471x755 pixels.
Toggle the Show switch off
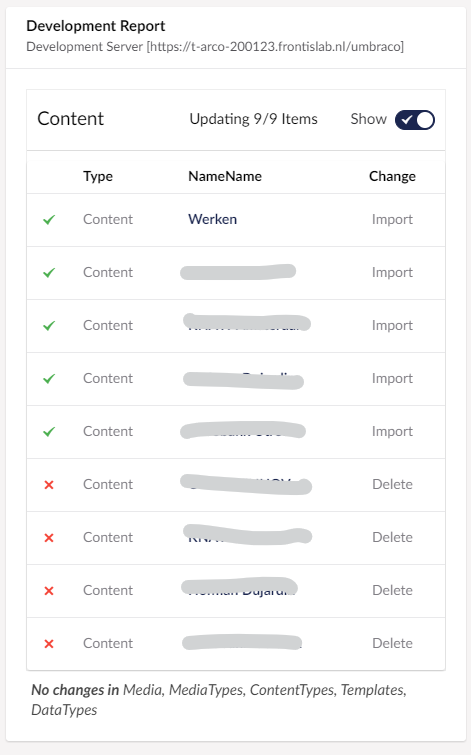[x=415, y=120]
